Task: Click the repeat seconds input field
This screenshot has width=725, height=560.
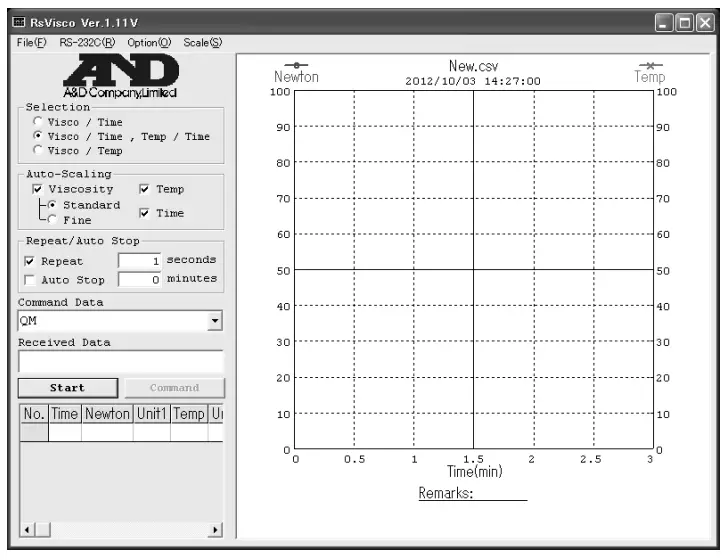Action: [x=140, y=261]
